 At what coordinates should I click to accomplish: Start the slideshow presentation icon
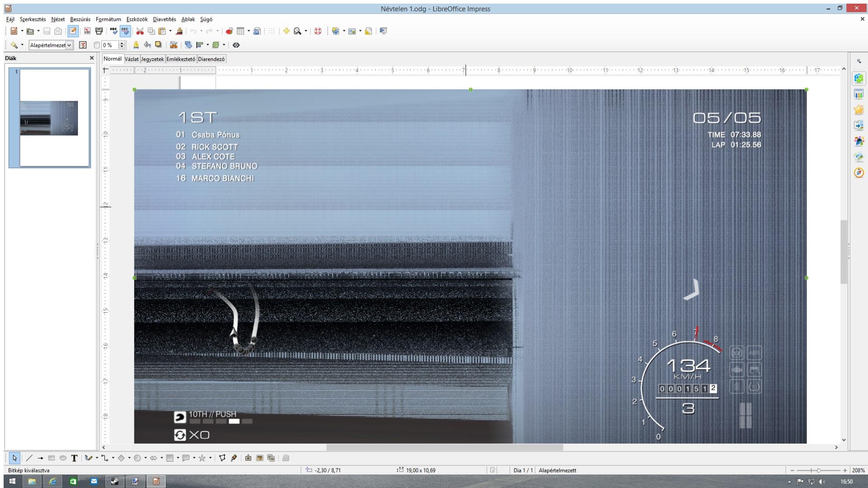coord(383,31)
